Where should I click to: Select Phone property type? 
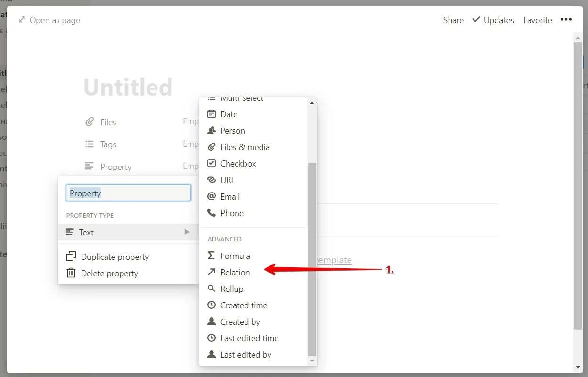pos(254,213)
